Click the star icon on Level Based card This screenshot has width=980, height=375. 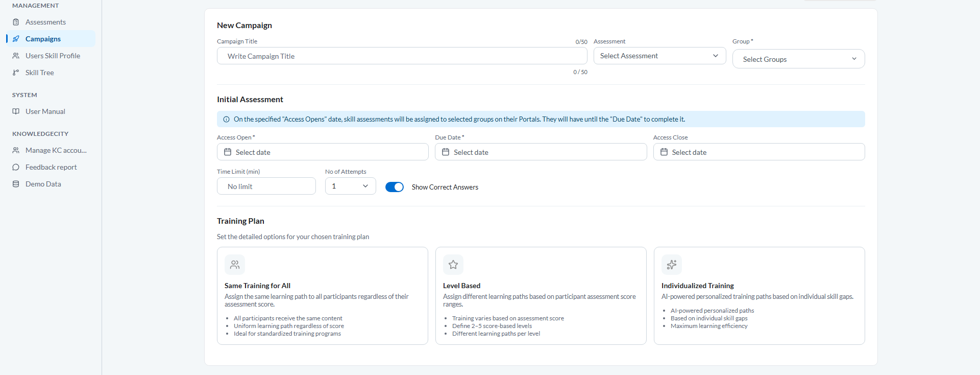point(453,265)
